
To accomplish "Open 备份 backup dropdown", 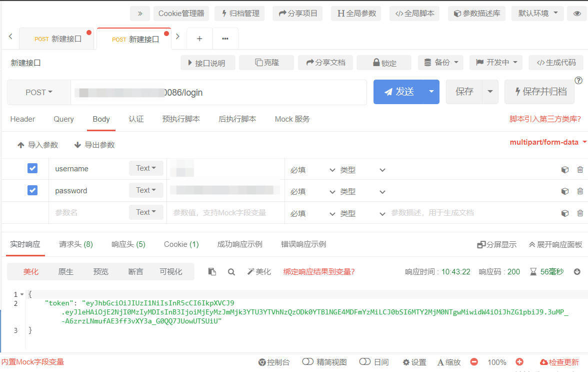I will pos(440,63).
